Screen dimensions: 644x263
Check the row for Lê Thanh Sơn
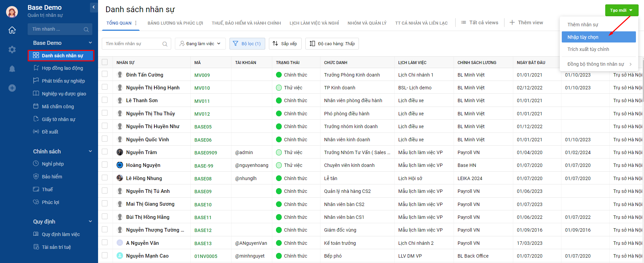[x=105, y=100]
